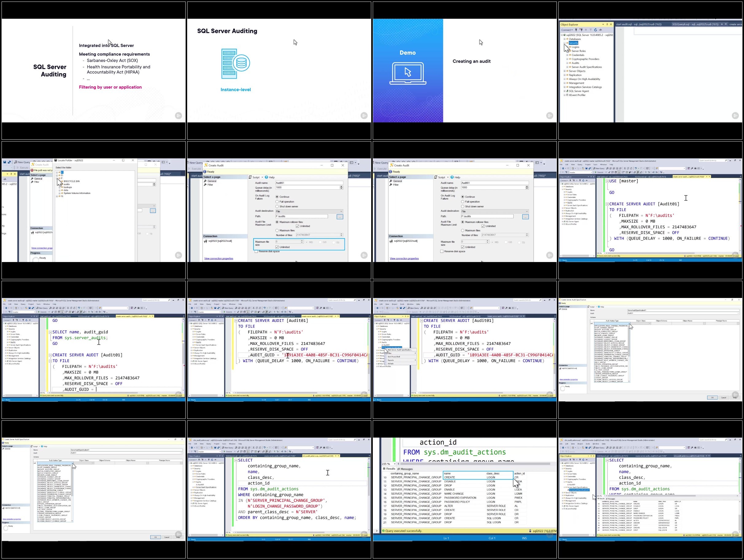Click red error icon in Locate Folder frame
This screenshot has height=560, width=744.
32,170
